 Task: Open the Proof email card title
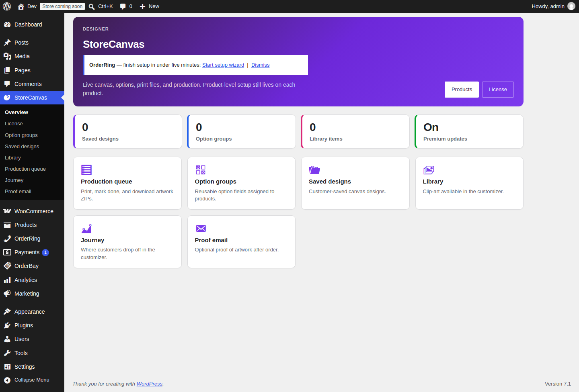coord(211,240)
